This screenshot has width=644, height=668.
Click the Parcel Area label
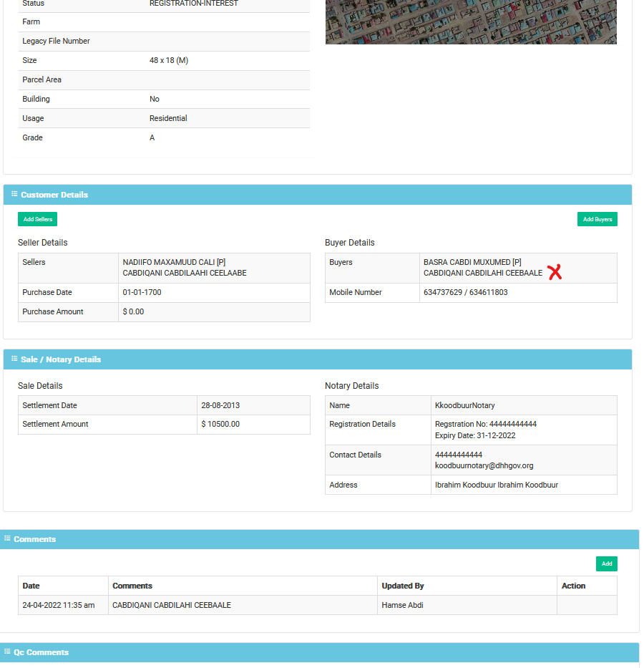tap(42, 79)
